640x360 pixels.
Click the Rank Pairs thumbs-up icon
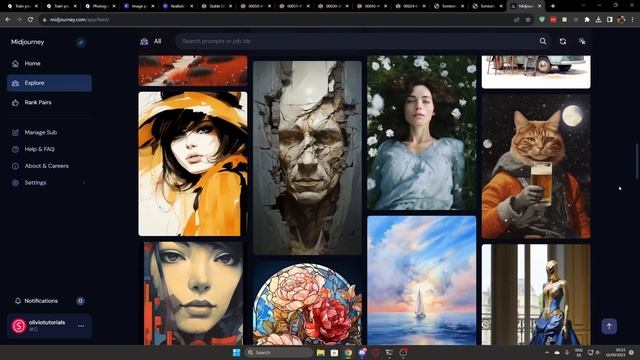click(x=16, y=102)
